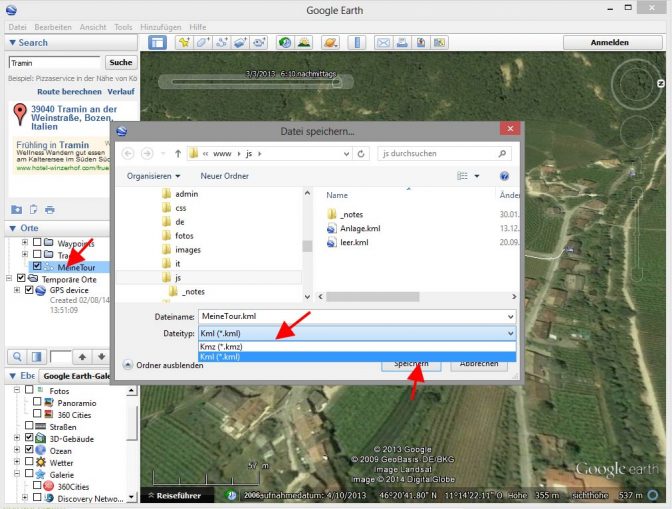Open the Tools menu
This screenshot has width=672, height=509.
pyautogui.click(x=123, y=27)
